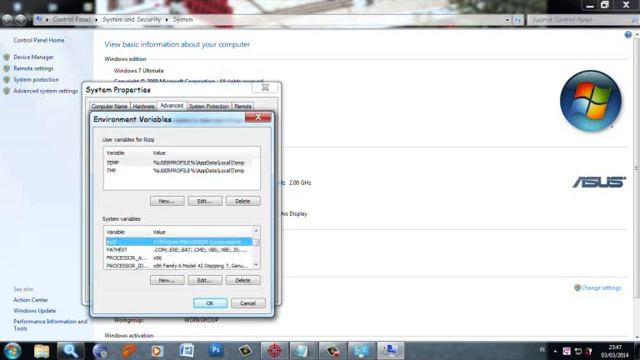Open Control Panel Home link
640x360 pixels.
point(39,40)
